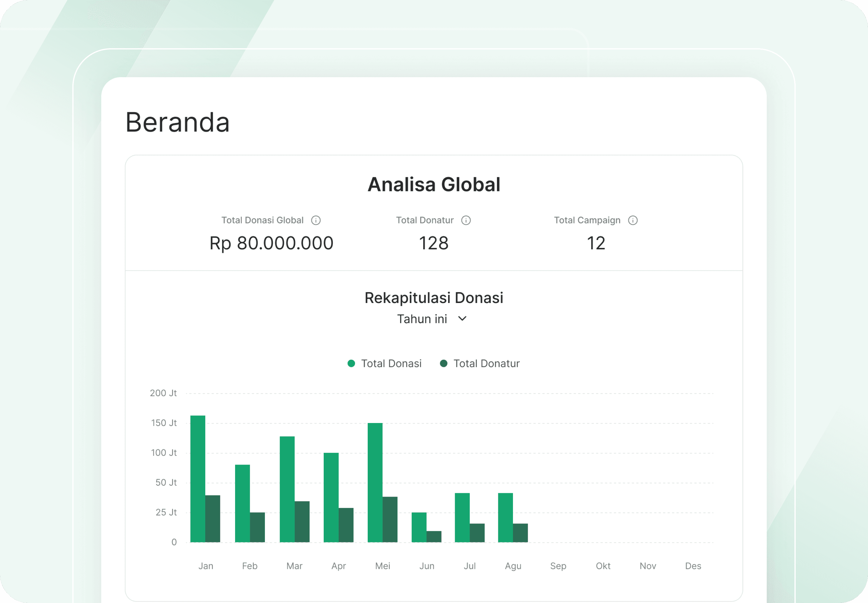This screenshot has height=603, width=868.
Task: Click the Mar Total Donasi bar
Action: (x=287, y=489)
